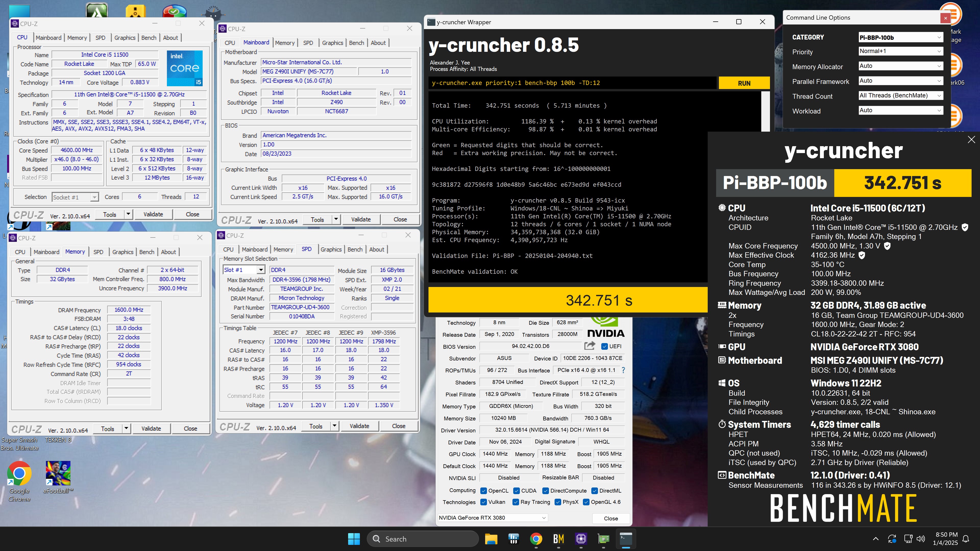Viewport: 980px width, 551px height.
Task: Toggle the Vulkan checkbox
Action: (x=484, y=502)
